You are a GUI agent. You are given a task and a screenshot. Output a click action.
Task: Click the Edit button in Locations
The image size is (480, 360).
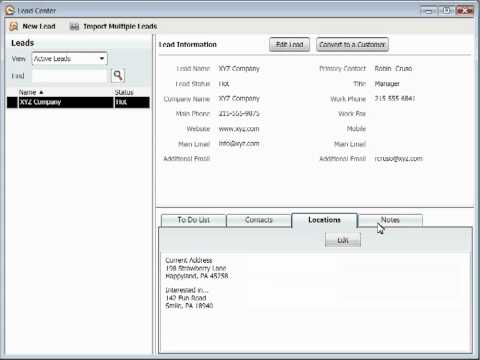click(343, 240)
